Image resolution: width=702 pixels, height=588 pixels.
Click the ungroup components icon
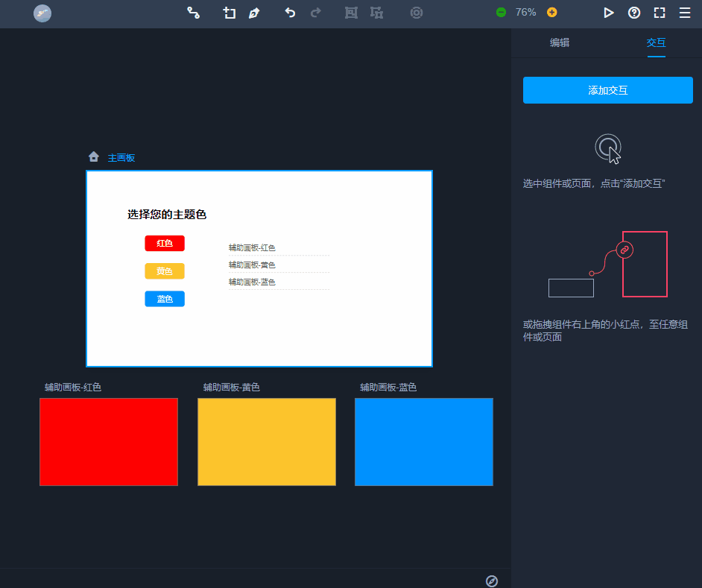click(376, 13)
